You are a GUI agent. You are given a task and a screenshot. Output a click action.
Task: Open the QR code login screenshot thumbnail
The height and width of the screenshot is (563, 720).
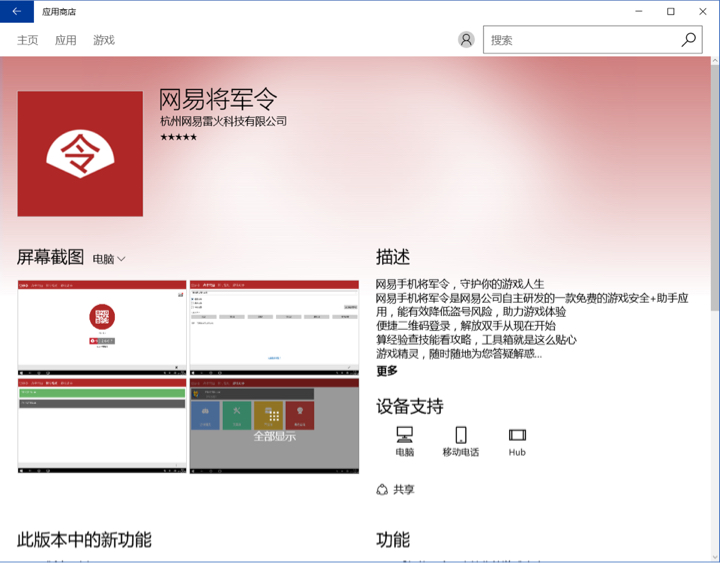click(102, 327)
